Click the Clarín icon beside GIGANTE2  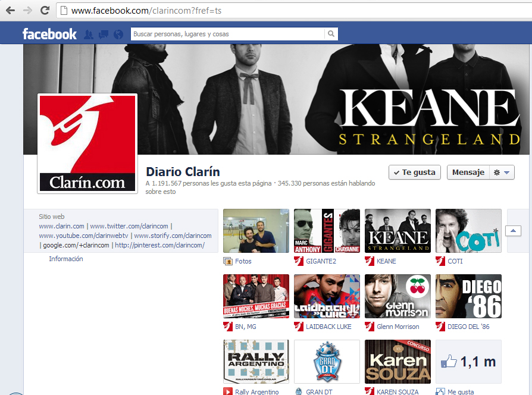pyautogui.click(x=299, y=261)
